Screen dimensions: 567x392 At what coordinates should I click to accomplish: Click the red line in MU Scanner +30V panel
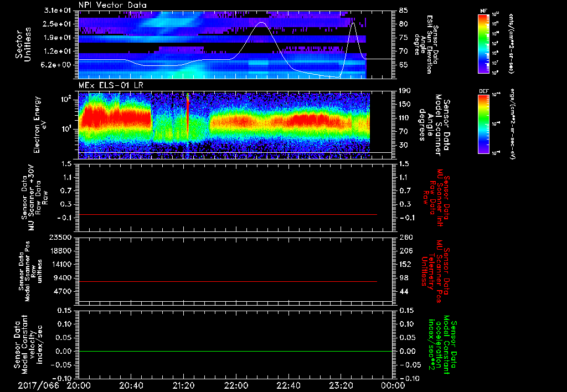(x=228, y=214)
